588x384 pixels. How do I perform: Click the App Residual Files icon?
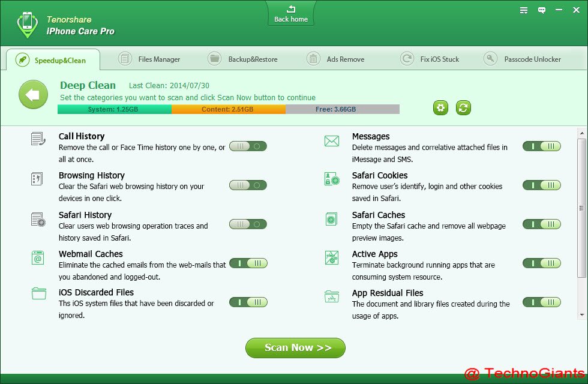point(331,296)
